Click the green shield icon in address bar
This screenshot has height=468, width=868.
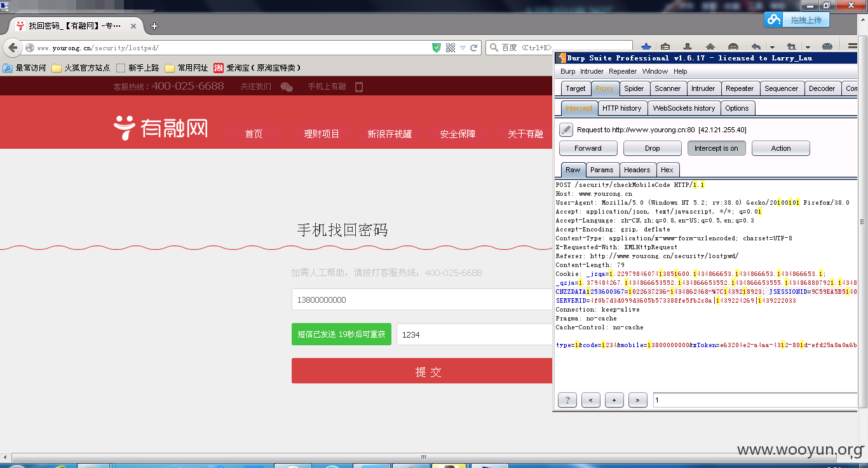436,48
